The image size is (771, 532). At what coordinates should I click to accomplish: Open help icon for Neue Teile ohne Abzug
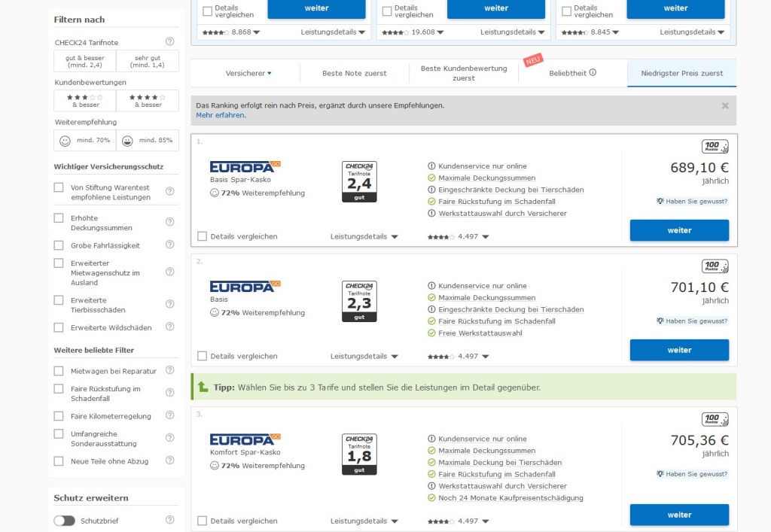(x=169, y=461)
